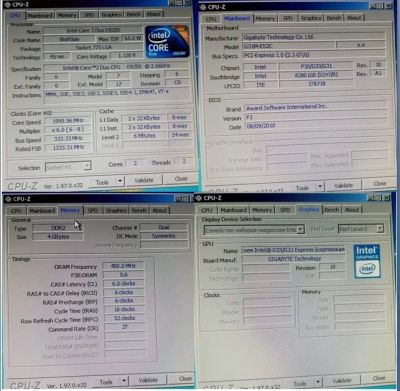The width and height of the screenshot is (400, 391).
Task: Click Close button in Memory window
Action: [x=184, y=379]
